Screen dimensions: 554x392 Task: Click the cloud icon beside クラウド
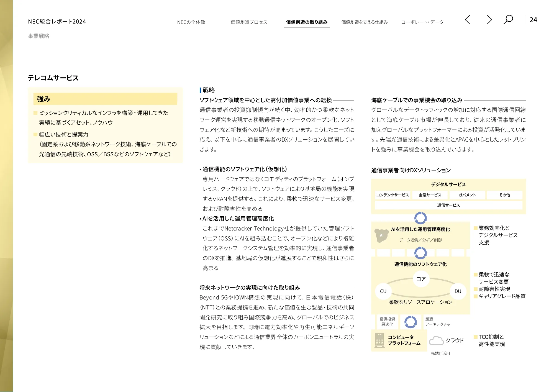click(436, 340)
